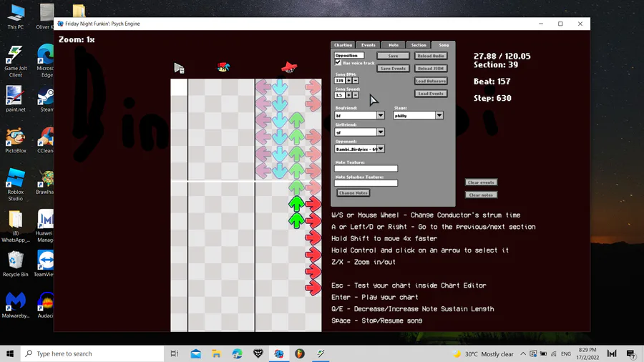This screenshot has width=644, height=362.
Task: Open TeamViewer desktop shortcut
Action: [x=44, y=264]
